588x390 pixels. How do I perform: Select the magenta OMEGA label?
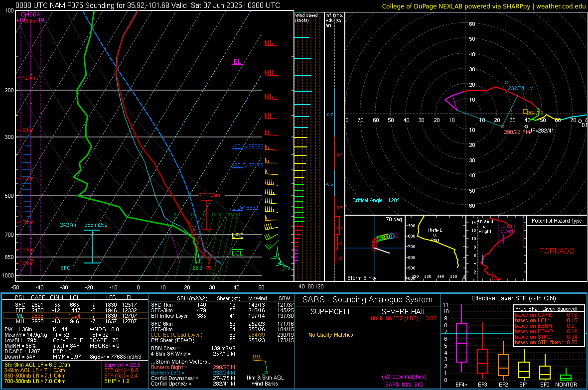point(30,14)
